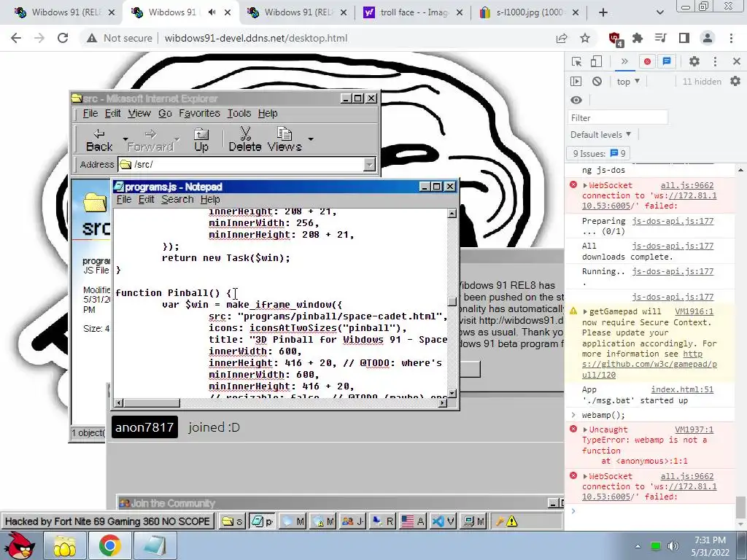
Task: Open Chrome from the Windows taskbar
Action: pos(109,545)
